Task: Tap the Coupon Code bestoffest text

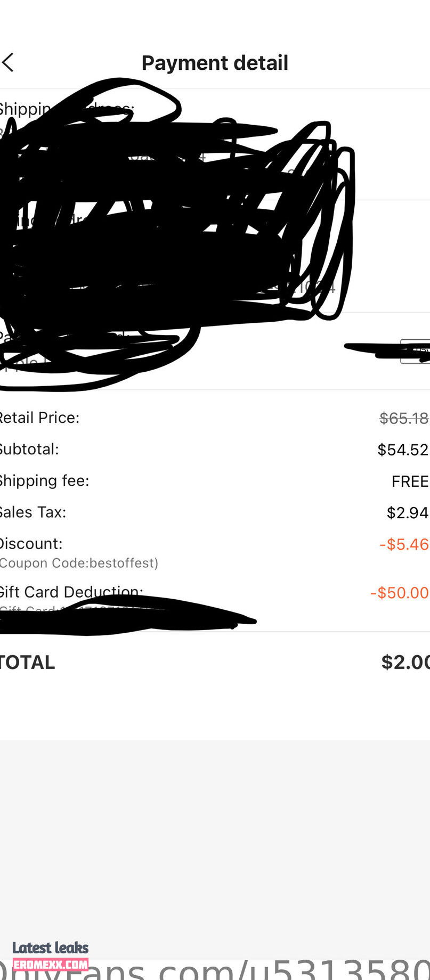Action: (79, 563)
